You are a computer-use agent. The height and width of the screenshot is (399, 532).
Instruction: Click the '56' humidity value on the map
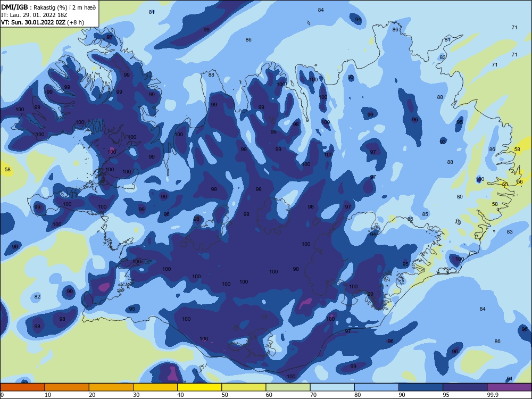coord(520,182)
